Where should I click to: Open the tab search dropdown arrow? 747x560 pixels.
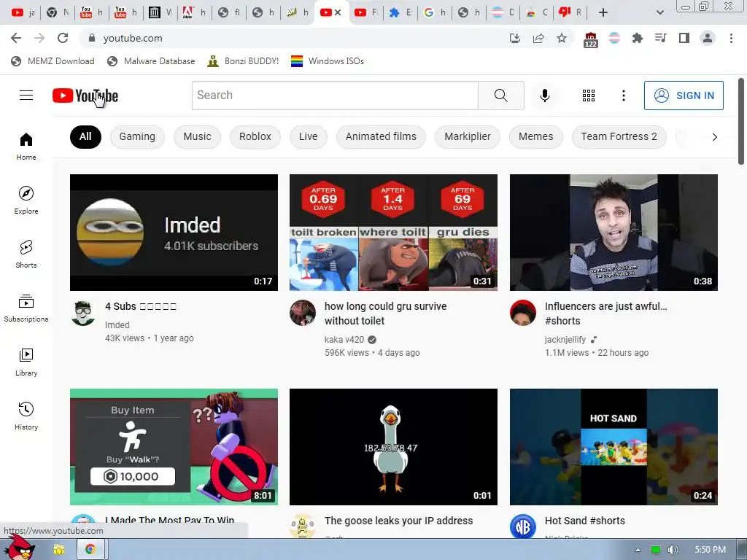tap(659, 12)
